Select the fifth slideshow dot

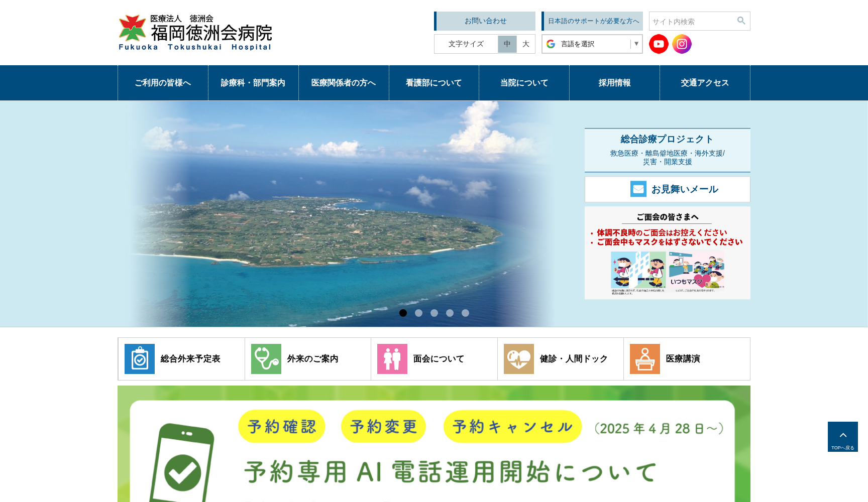tap(465, 313)
